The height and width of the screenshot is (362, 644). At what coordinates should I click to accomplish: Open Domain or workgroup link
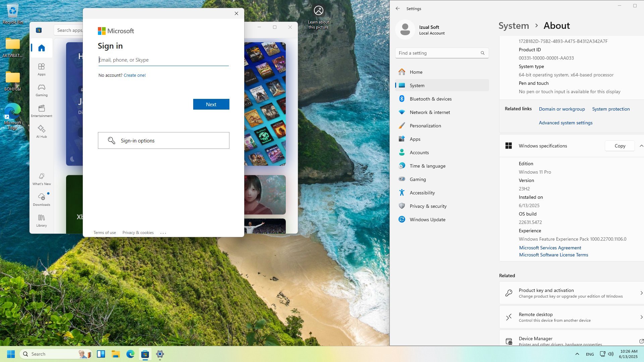(562, 109)
